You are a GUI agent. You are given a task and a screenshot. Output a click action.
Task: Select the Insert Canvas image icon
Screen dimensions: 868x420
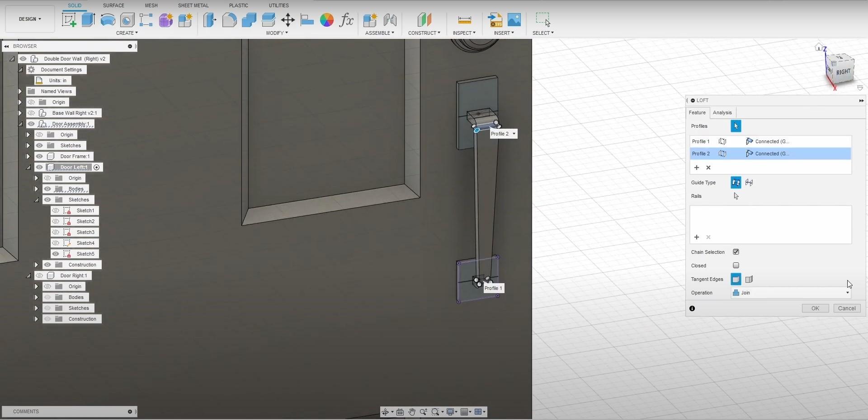(x=514, y=20)
